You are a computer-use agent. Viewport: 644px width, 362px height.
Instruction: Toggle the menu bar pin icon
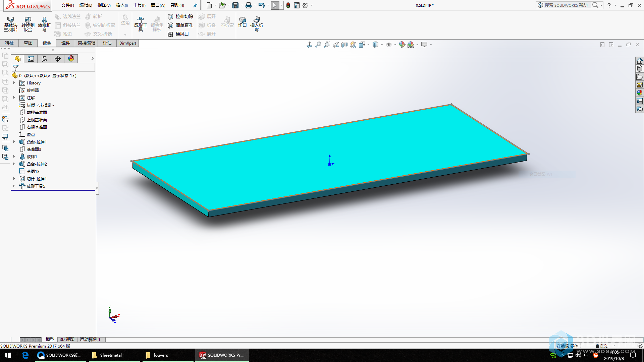(x=195, y=5)
